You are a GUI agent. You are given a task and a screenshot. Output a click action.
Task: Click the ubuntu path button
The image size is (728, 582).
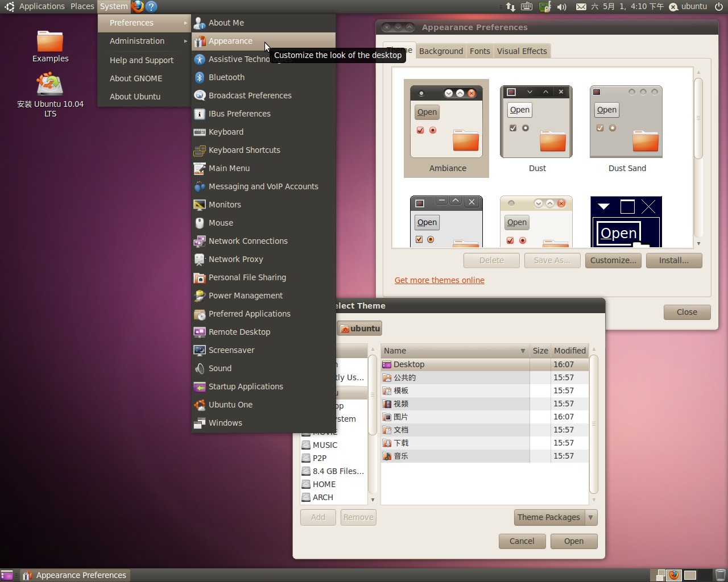point(359,329)
